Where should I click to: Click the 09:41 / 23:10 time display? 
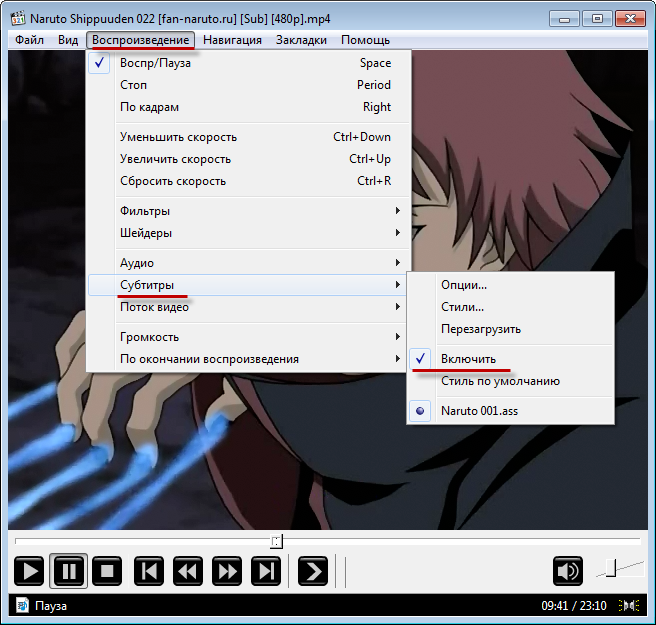click(574, 605)
